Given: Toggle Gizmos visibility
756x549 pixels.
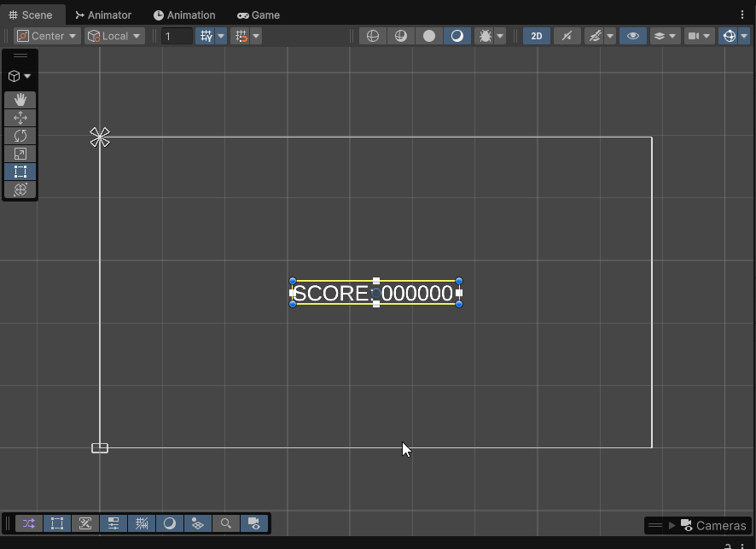Looking at the screenshot, I should pyautogui.click(x=729, y=36).
